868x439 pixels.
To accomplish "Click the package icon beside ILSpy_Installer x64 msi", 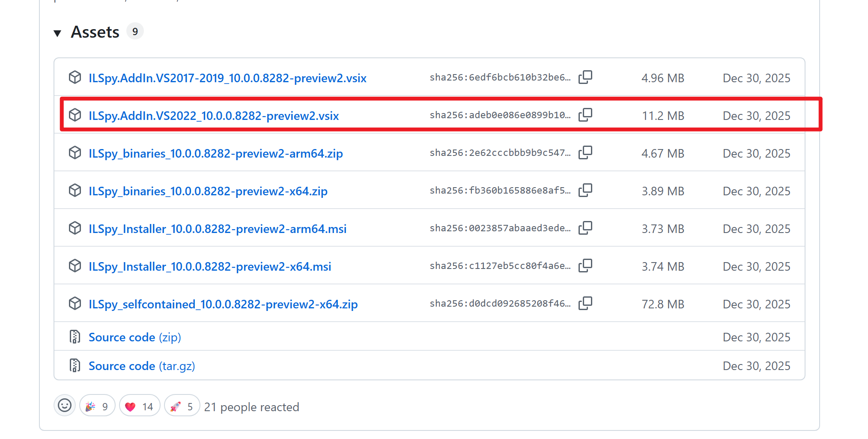I will (x=75, y=266).
